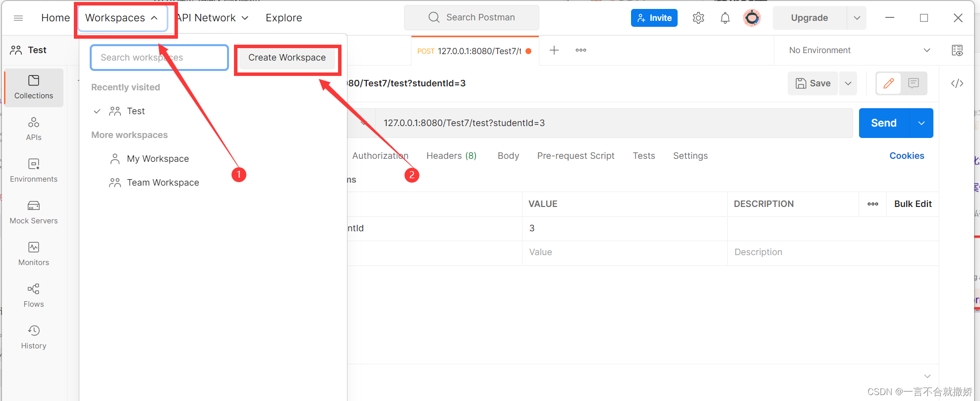Open the hamburger menu icon
Screen dimensions: 980x401
coord(18,18)
